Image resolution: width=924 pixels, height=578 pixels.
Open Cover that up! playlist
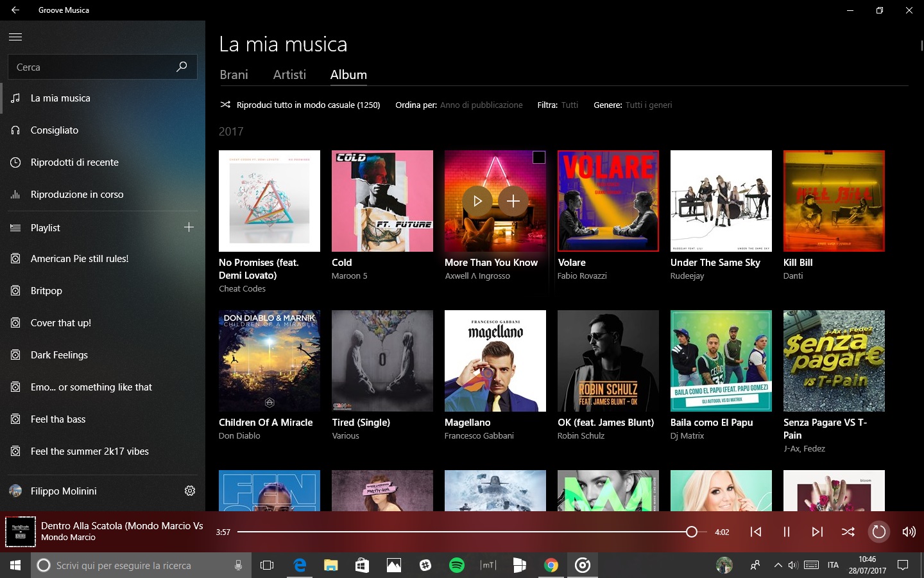(x=103, y=323)
